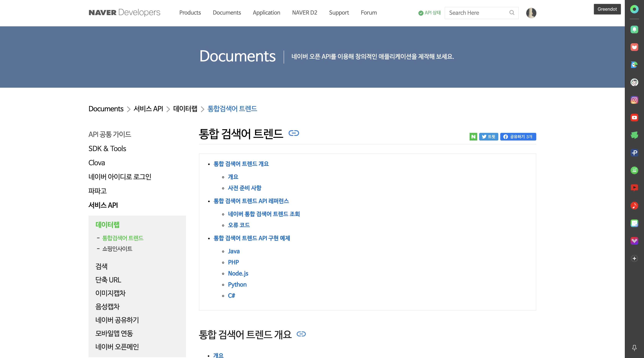
Task: Collapse the 서비스 API navigation section
Action: [103, 205]
